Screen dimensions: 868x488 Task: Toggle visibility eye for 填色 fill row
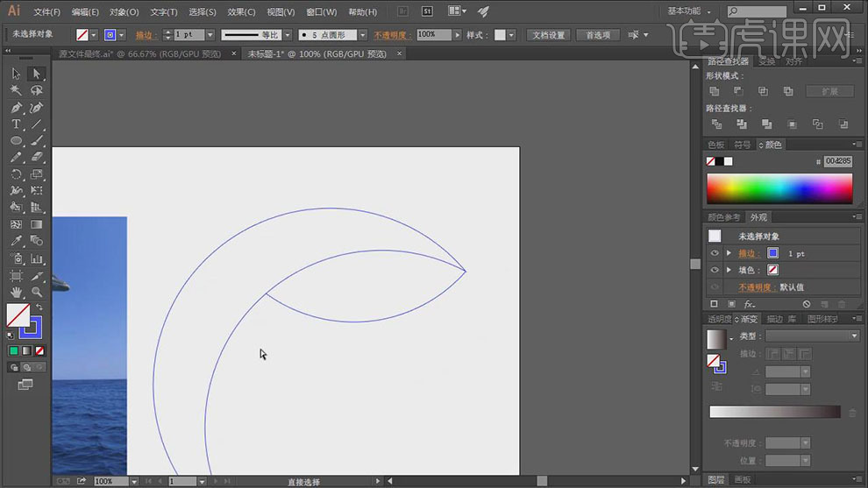pos(715,270)
